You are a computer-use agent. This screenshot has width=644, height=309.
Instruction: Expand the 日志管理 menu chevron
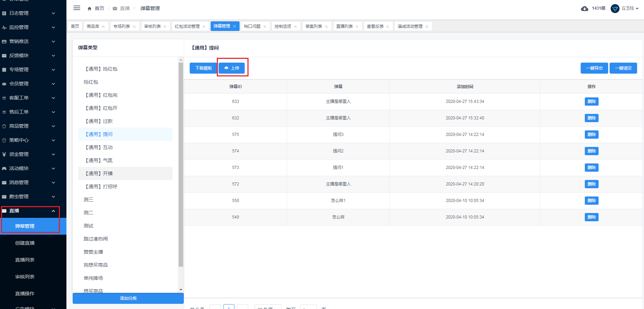tap(53, 13)
